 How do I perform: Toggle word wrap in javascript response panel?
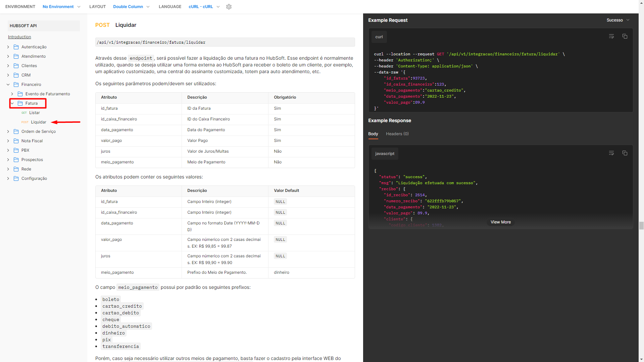click(611, 153)
